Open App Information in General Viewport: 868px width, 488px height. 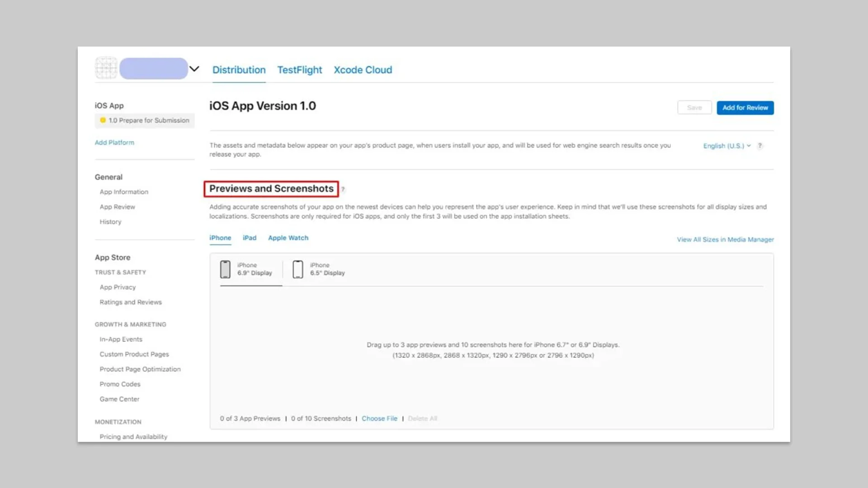124,192
